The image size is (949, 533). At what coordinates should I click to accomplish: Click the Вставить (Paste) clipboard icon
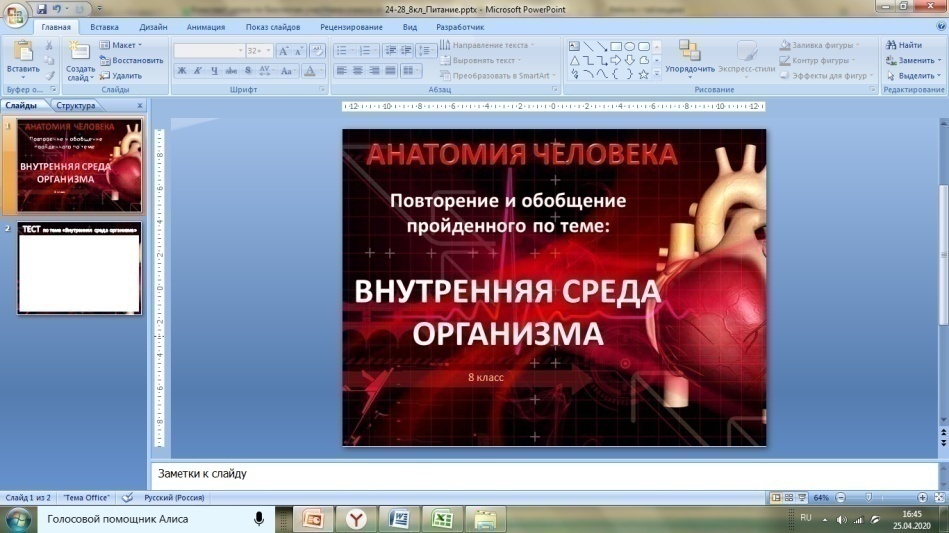click(x=22, y=52)
